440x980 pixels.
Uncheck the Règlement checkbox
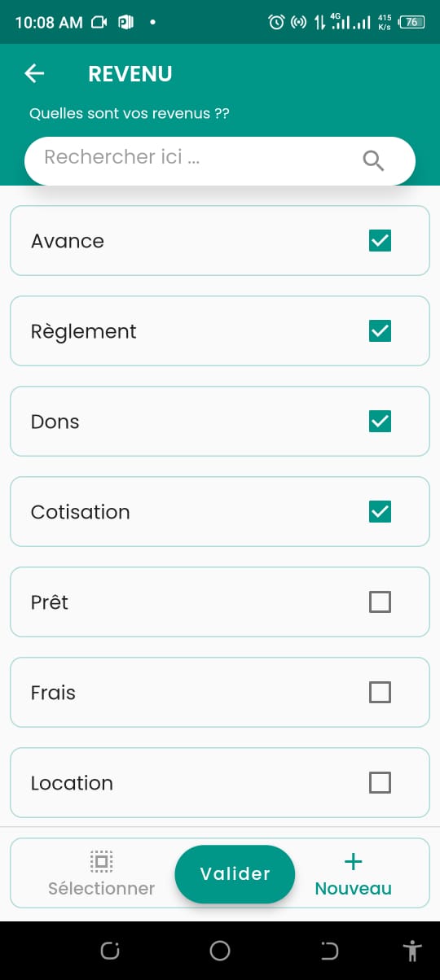pos(380,331)
